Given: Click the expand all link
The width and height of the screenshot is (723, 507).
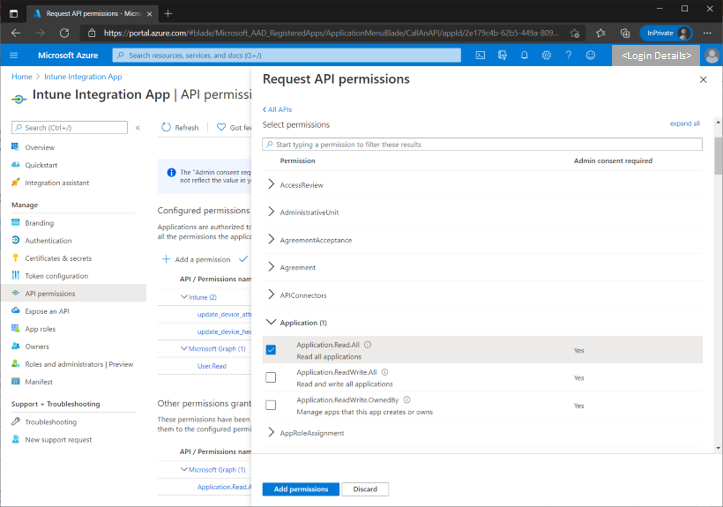Looking at the screenshot, I should tap(685, 123).
